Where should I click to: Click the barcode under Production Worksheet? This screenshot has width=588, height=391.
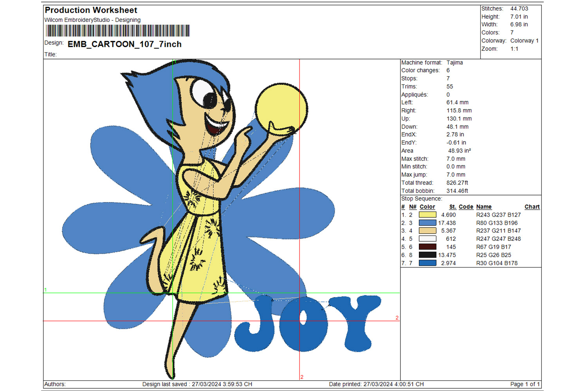click(117, 30)
